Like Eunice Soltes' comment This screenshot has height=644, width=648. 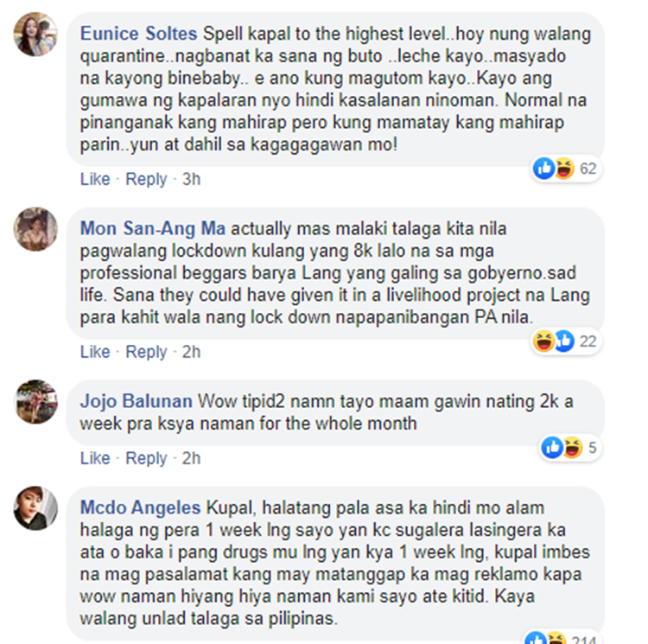click(x=95, y=179)
